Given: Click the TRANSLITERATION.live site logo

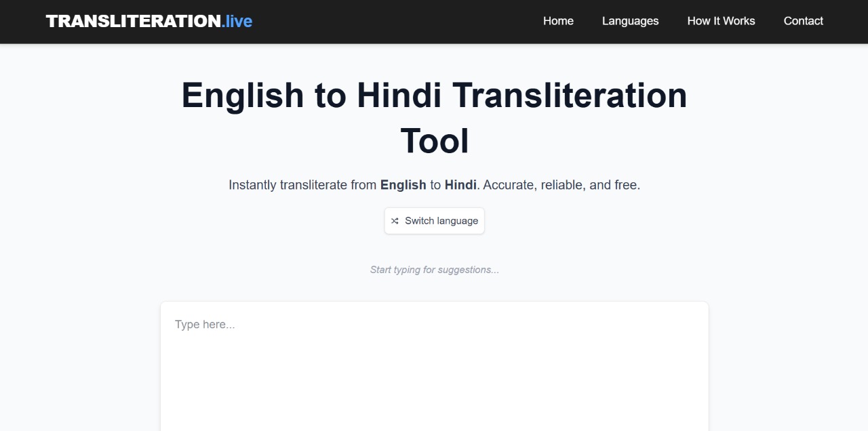Looking at the screenshot, I should pyautogui.click(x=149, y=21).
